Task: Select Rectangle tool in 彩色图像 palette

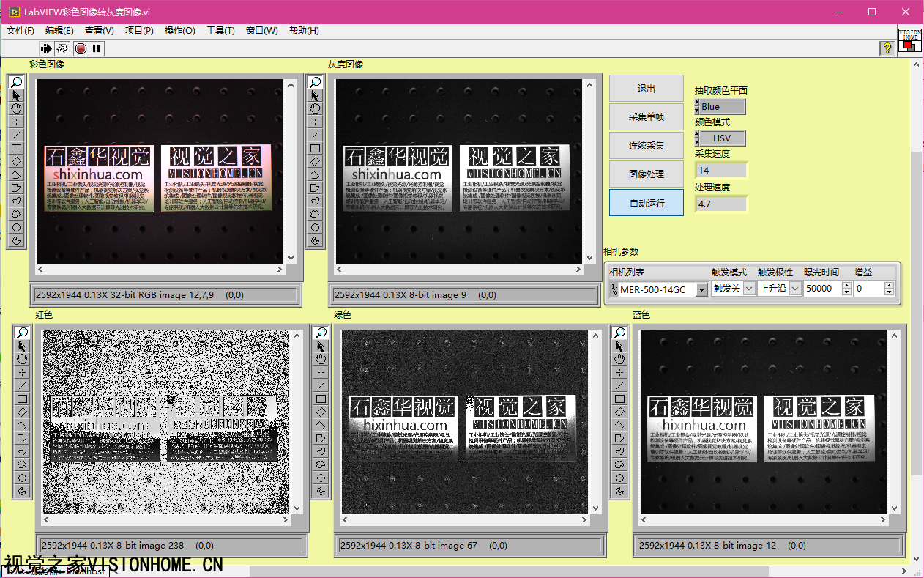Action: click(x=16, y=148)
